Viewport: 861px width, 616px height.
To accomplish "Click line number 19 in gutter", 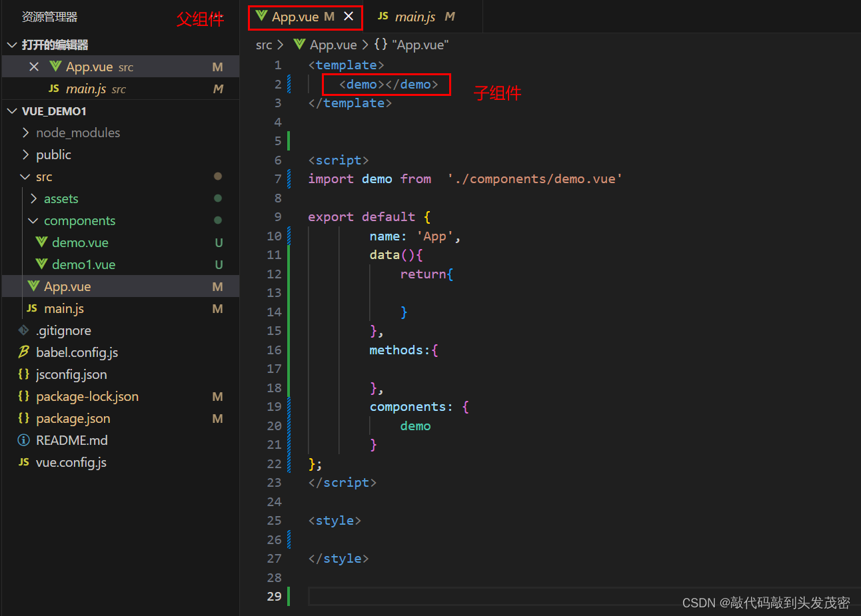I will coord(274,406).
